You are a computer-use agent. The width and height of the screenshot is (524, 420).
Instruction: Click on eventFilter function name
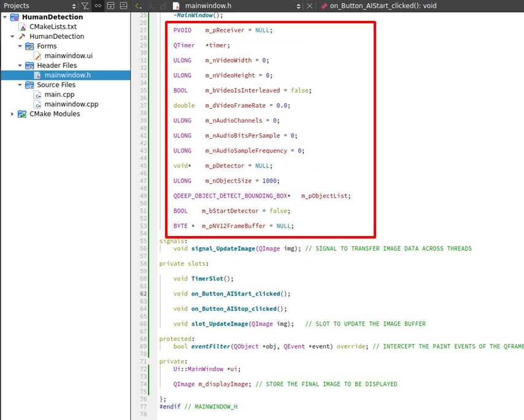pos(210,346)
